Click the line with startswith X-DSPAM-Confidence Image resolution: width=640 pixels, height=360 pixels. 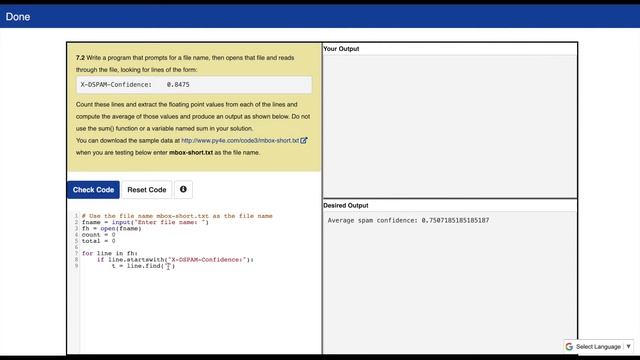coord(175,260)
